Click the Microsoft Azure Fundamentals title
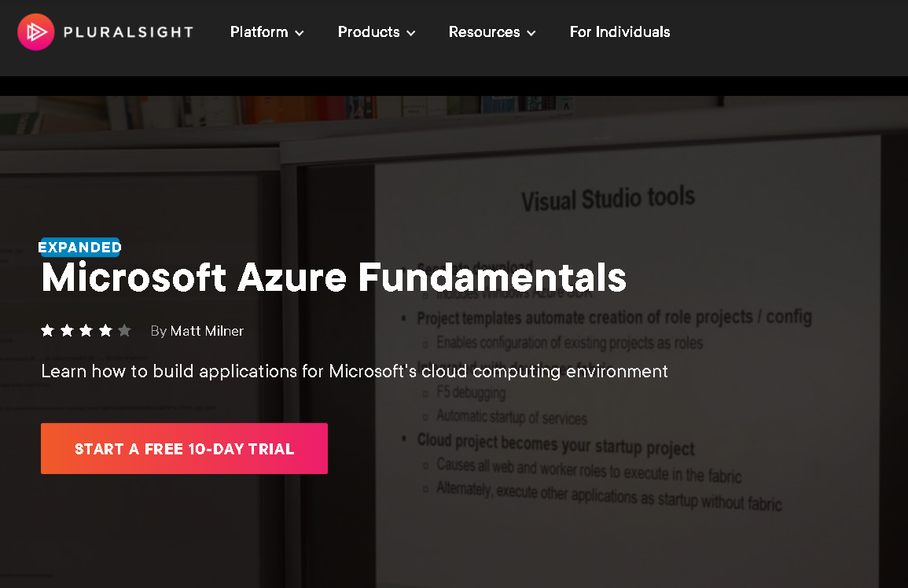Image resolution: width=908 pixels, height=588 pixels. 333,277
